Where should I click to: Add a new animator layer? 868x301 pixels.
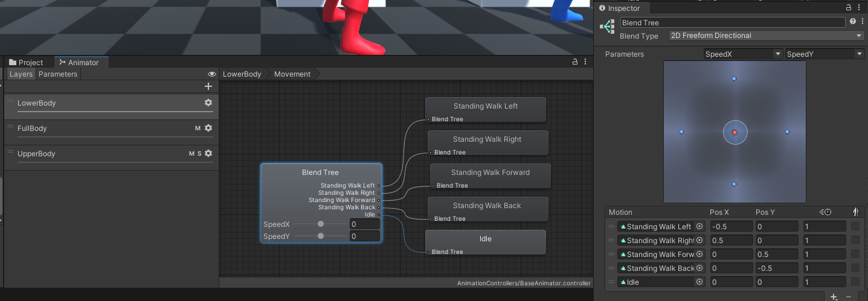(x=208, y=87)
